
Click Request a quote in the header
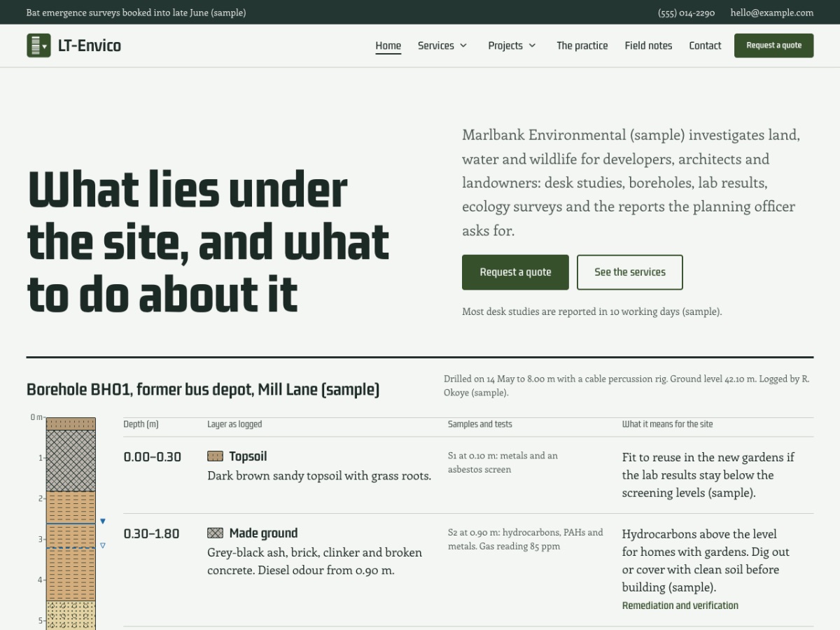click(773, 45)
